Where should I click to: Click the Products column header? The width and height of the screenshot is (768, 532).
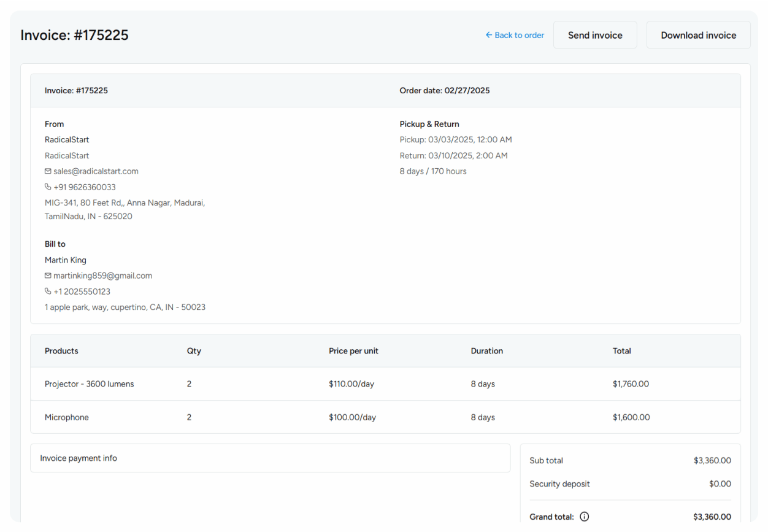tap(61, 350)
